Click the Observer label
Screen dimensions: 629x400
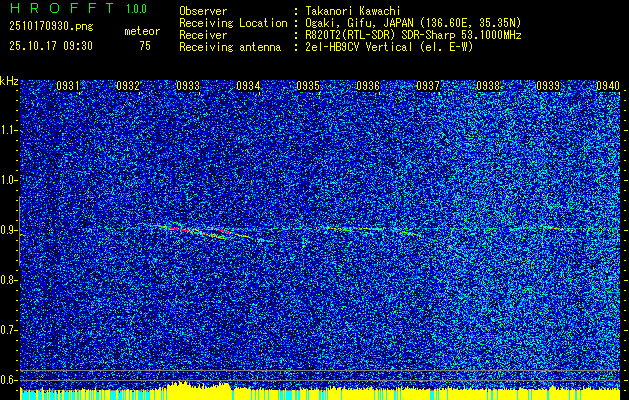(203, 11)
